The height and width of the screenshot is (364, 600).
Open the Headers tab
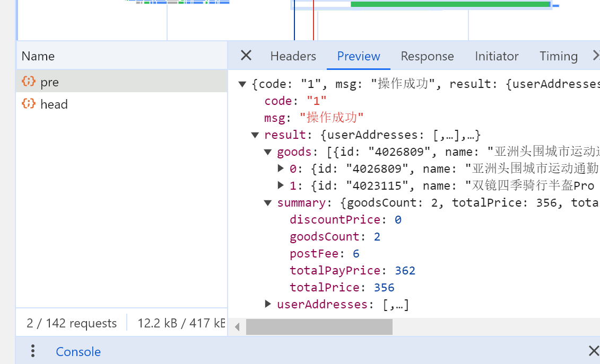click(293, 56)
